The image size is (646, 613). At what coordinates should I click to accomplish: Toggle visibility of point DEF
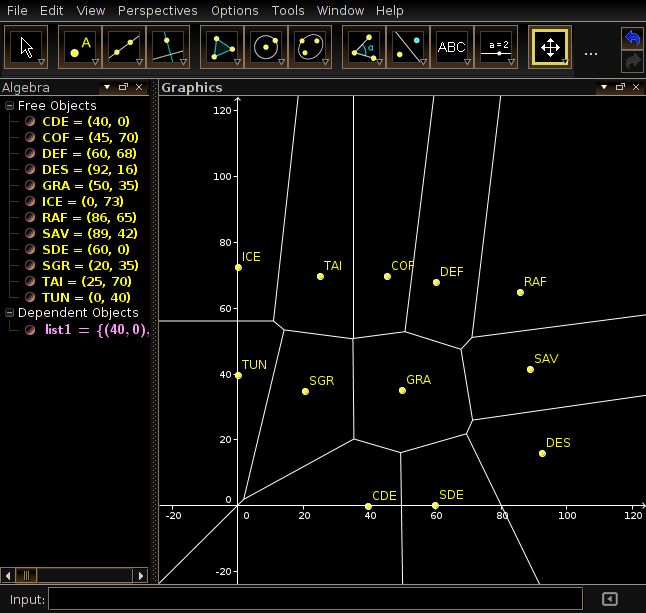[x=30, y=153]
